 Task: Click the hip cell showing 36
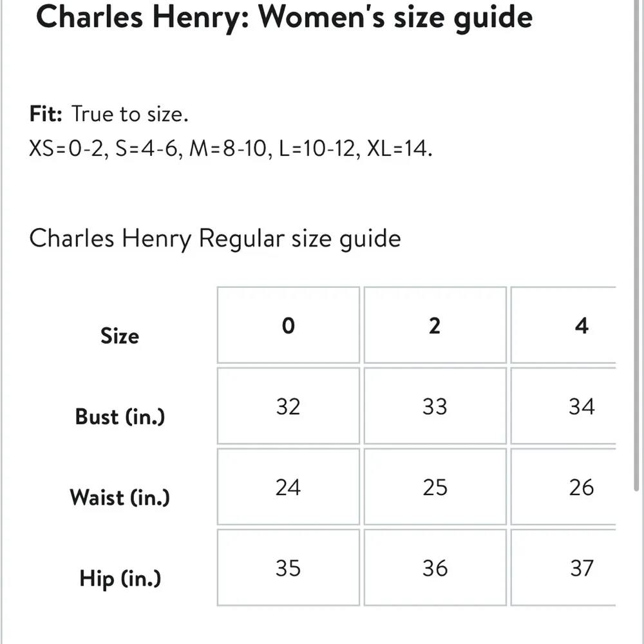(x=435, y=568)
